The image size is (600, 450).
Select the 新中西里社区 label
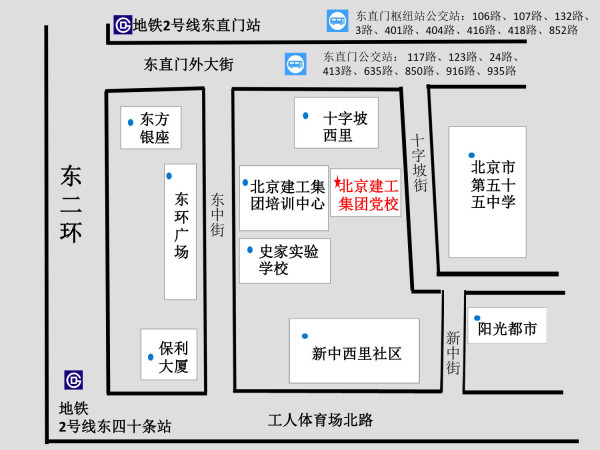(x=357, y=353)
